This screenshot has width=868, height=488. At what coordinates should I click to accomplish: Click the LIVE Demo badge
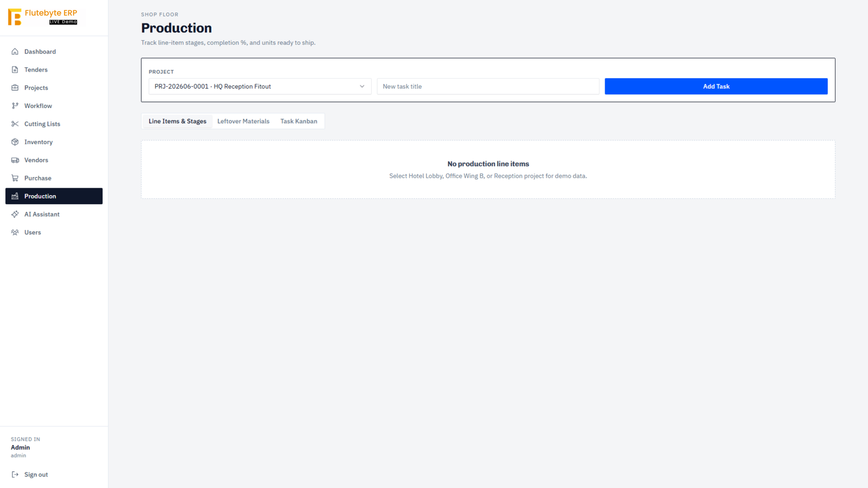pos(63,22)
